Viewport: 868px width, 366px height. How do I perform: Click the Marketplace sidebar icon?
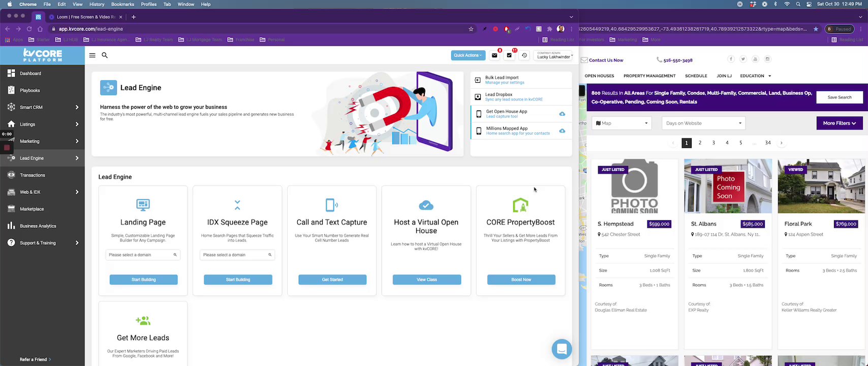[x=11, y=209]
